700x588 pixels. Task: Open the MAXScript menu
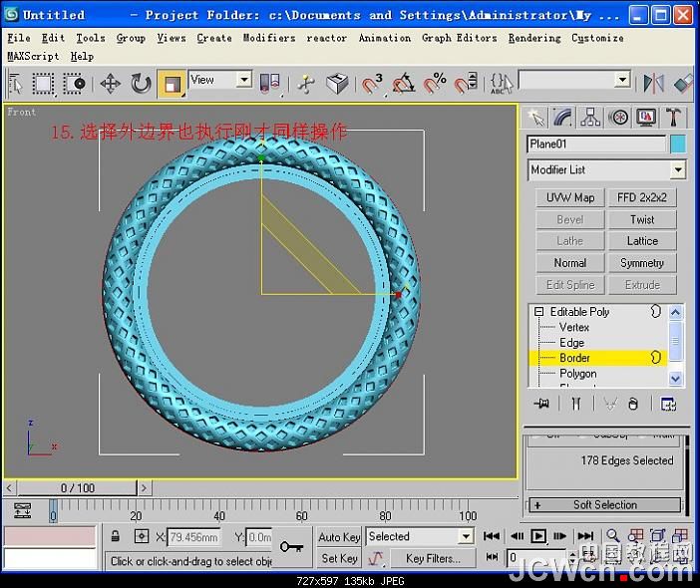pos(33,56)
